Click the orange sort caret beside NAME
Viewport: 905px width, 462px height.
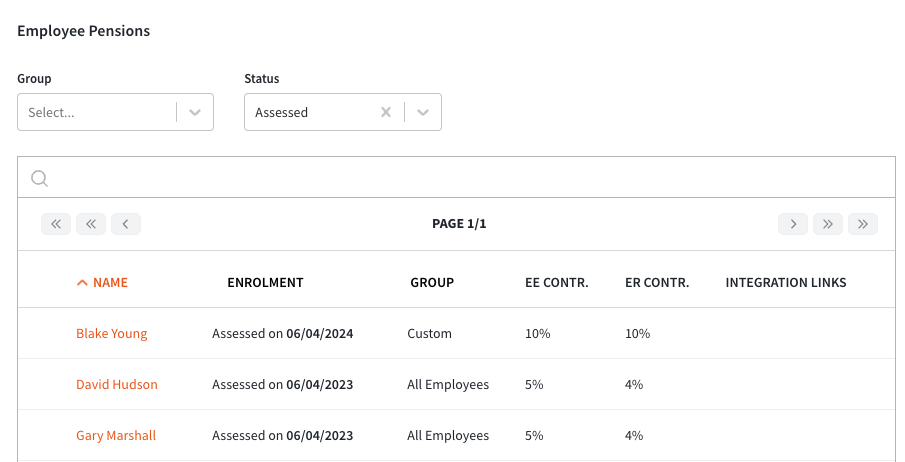82,282
